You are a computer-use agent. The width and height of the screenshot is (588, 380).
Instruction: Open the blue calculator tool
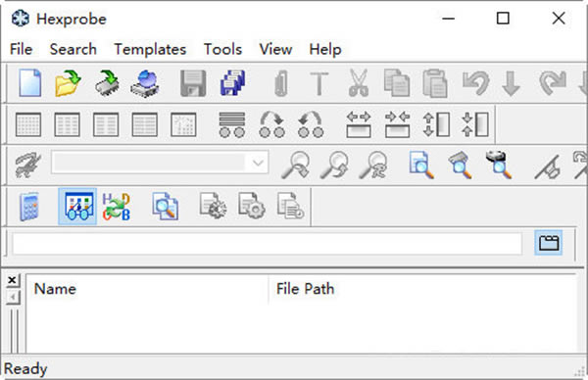tap(28, 207)
